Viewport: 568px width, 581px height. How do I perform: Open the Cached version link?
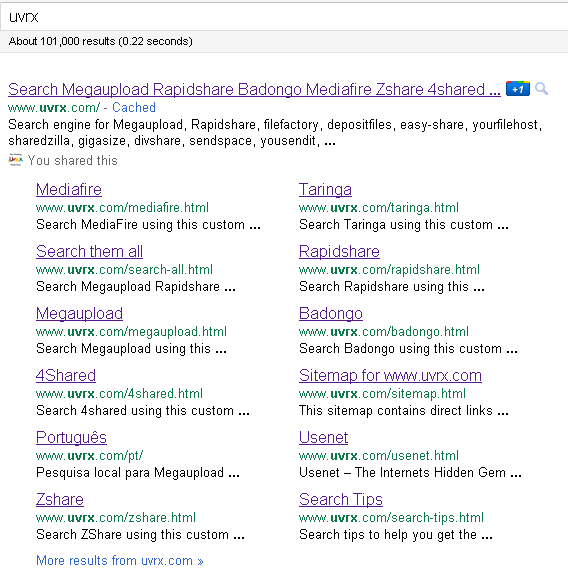[x=134, y=107]
